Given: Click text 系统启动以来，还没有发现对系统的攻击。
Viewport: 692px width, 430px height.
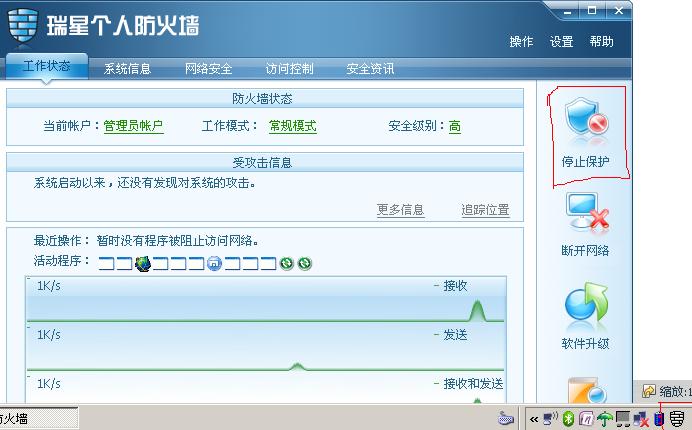Looking at the screenshot, I should 145,183.
